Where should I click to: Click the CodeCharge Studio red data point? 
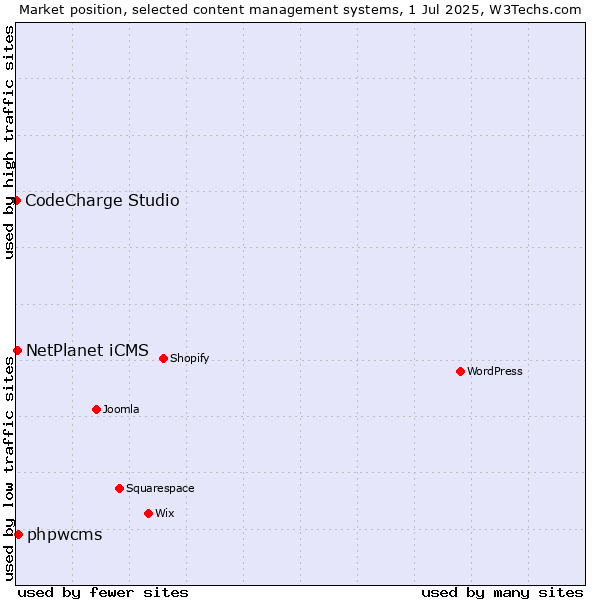click(x=16, y=201)
